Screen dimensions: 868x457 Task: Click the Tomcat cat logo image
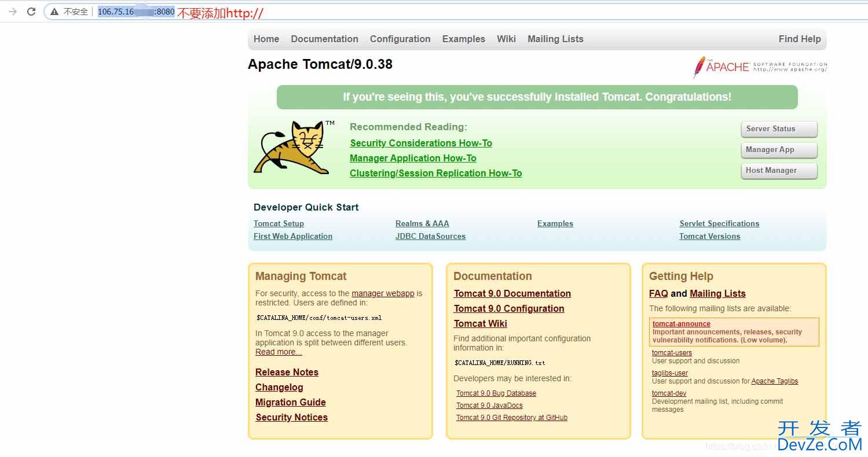pyautogui.click(x=294, y=148)
